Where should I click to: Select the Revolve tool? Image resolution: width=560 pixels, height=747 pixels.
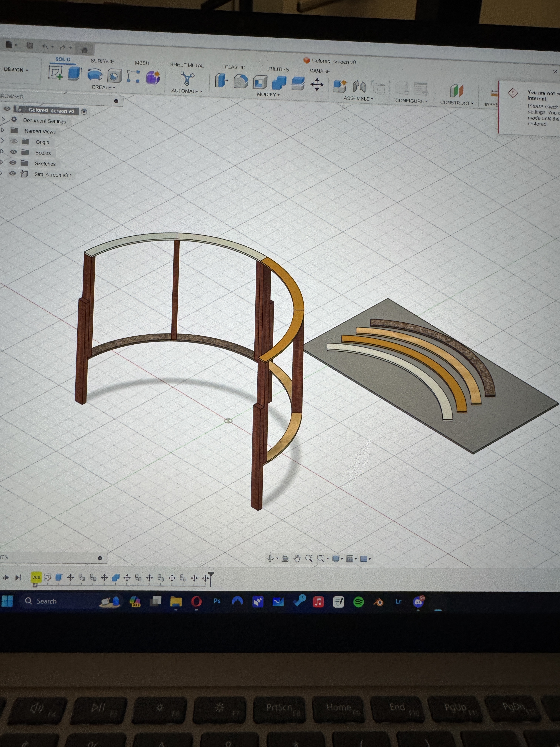pyautogui.click(x=95, y=75)
